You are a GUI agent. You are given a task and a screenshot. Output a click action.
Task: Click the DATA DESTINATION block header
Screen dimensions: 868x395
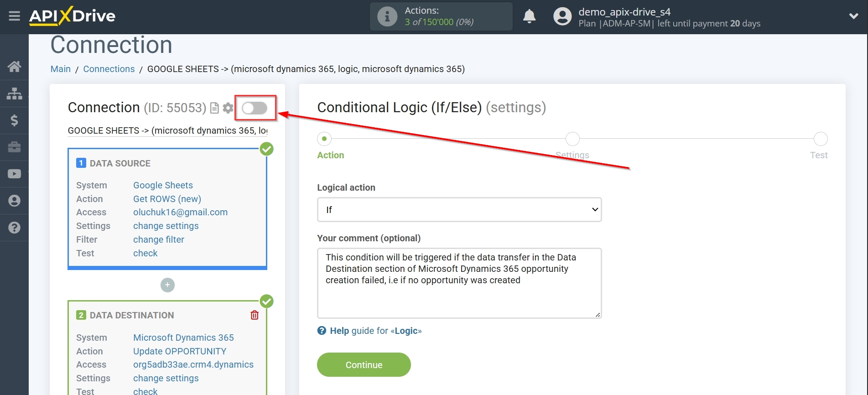(132, 315)
